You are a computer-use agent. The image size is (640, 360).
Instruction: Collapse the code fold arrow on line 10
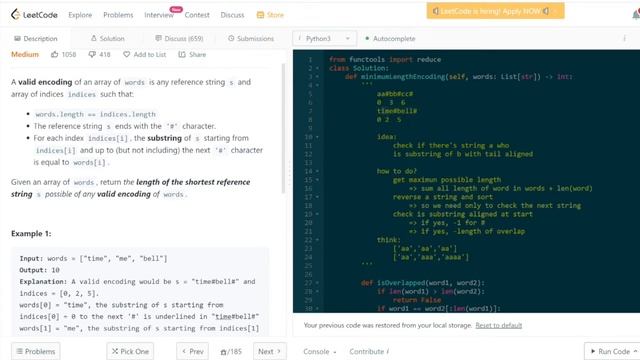pos(318,137)
